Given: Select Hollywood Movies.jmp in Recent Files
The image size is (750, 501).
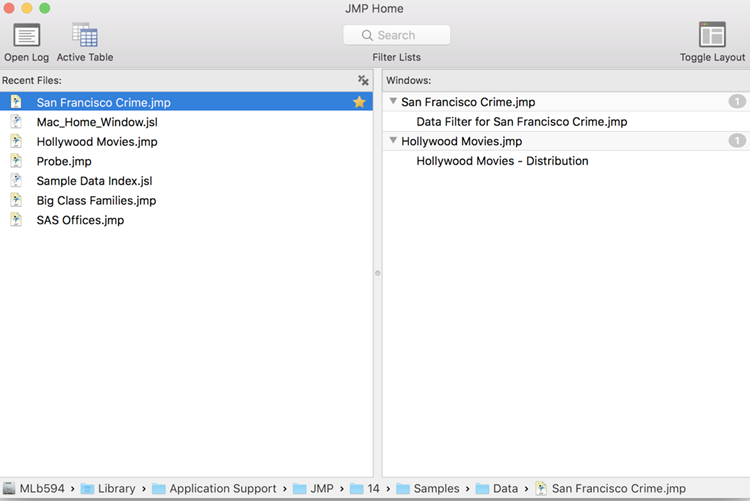Looking at the screenshot, I should tap(186, 141).
